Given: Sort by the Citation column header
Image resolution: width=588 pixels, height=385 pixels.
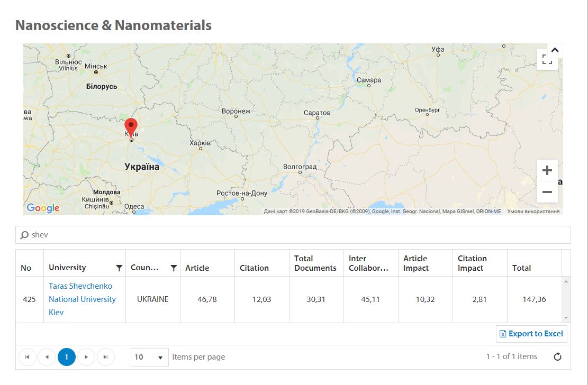Looking at the screenshot, I should (x=254, y=268).
